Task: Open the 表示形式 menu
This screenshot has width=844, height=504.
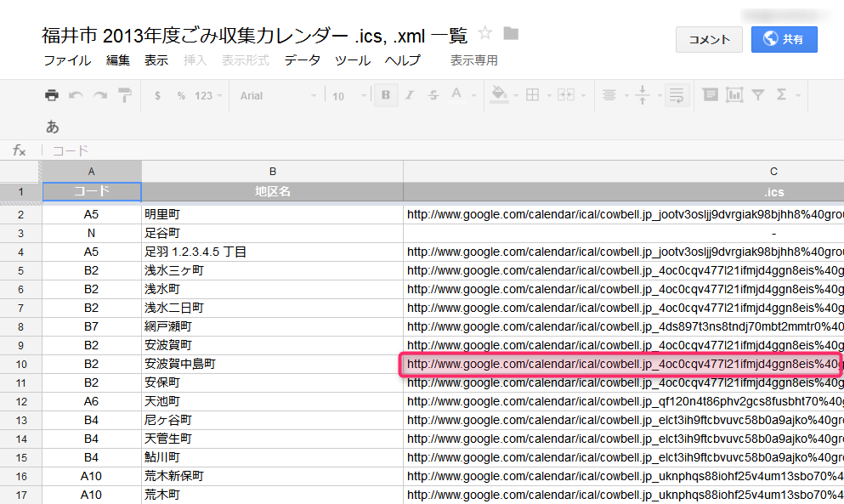Action: 246,60
